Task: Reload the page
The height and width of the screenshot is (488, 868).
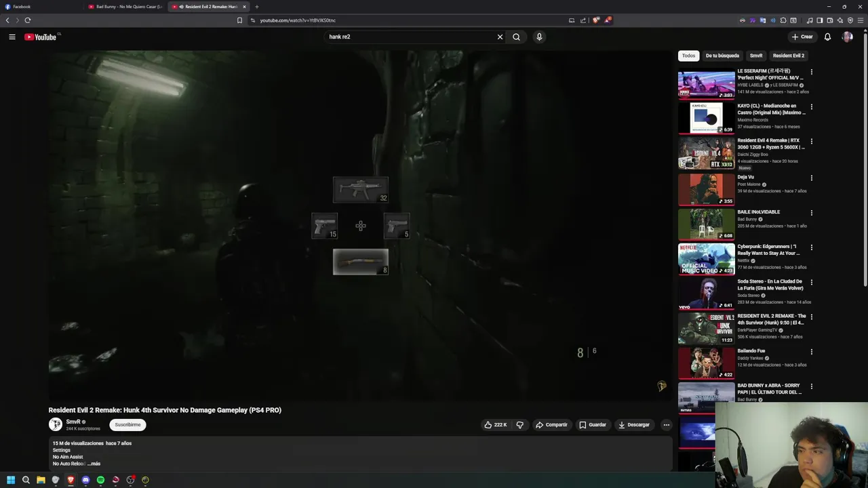Action: [28, 20]
